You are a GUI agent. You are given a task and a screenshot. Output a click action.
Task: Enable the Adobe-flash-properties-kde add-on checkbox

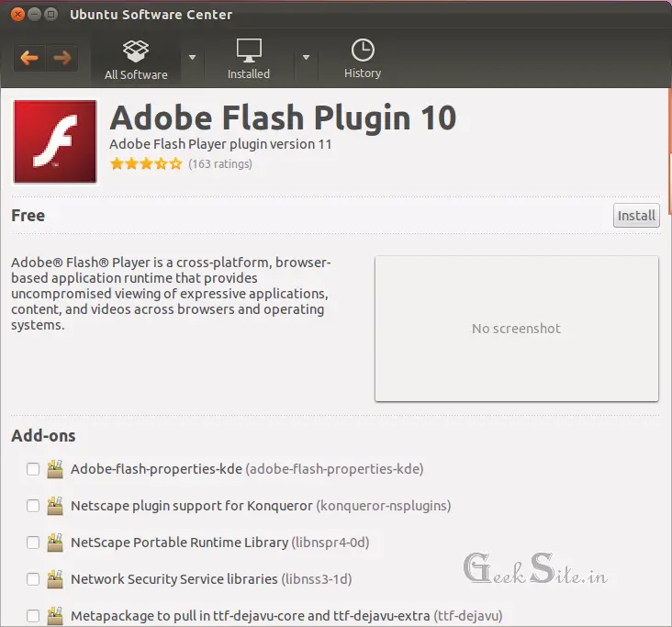pyautogui.click(x=33, y=469)
